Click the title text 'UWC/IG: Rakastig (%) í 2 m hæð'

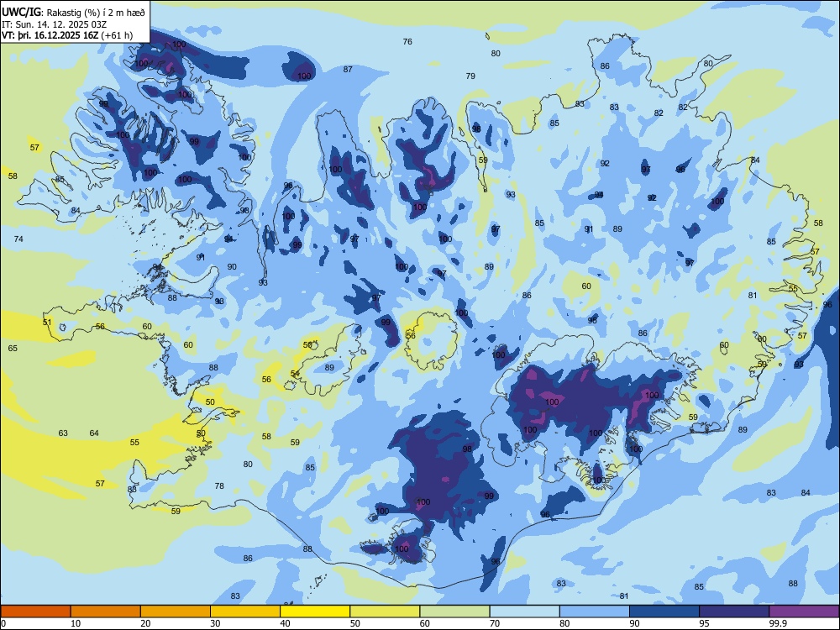[x=73, y=11]
